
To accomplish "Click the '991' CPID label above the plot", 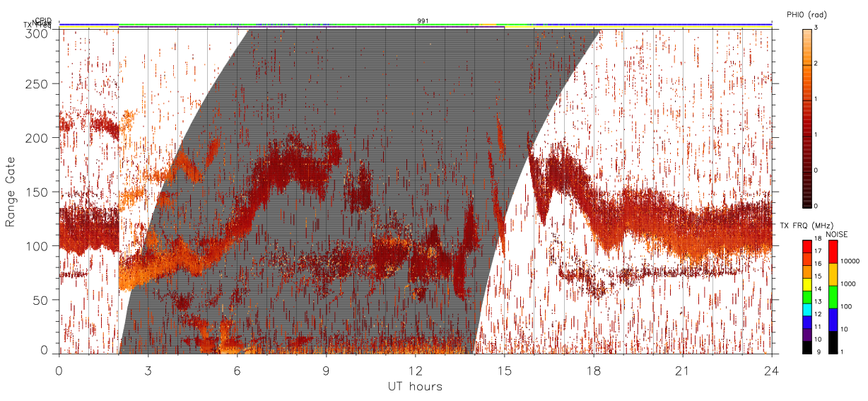I will click(x=423, y=21).
